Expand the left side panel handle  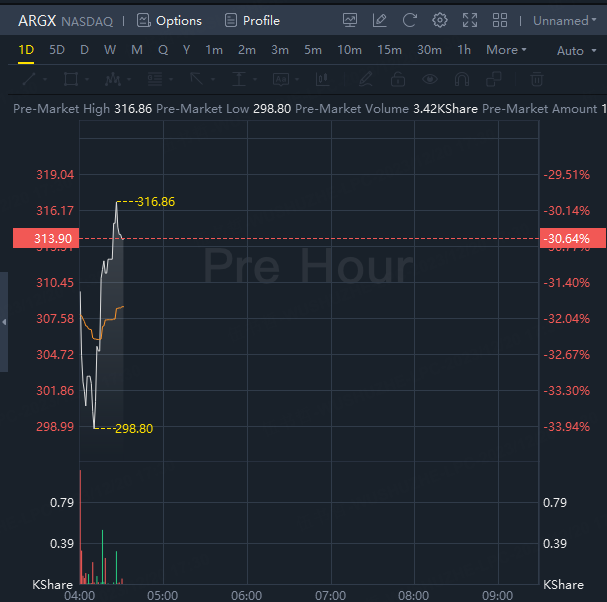coord(4,322)
